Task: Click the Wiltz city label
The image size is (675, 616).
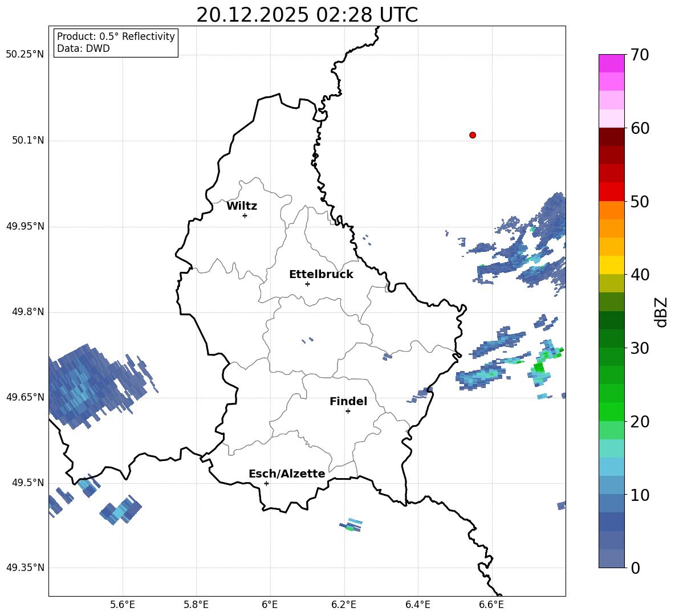Action: (x=242, y=206)
